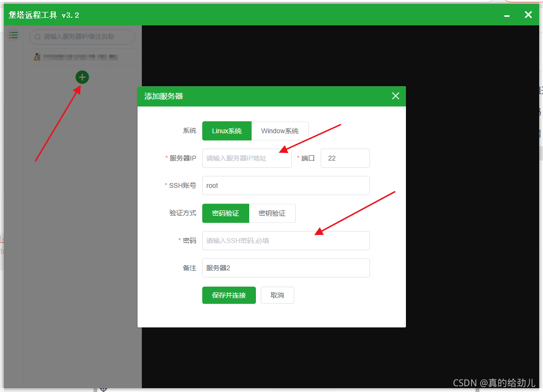Focus the SSH账号 field containing root
The width and height of the screenshot is (543, 392).
tap(286, 185)
